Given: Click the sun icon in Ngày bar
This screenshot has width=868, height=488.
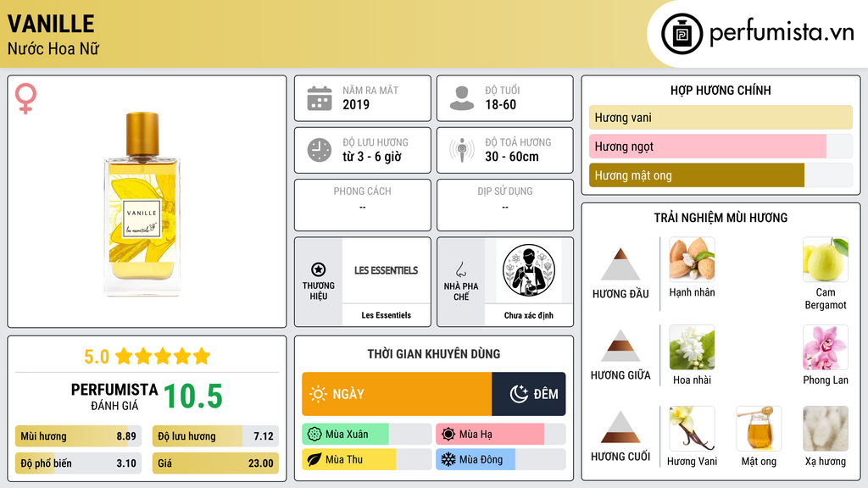Looking at the screenshot, I should [319, 394].
